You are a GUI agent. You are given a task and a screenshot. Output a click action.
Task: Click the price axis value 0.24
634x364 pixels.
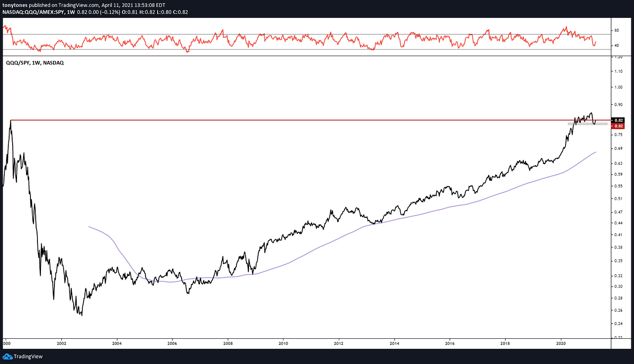click(x=618, y=323)
